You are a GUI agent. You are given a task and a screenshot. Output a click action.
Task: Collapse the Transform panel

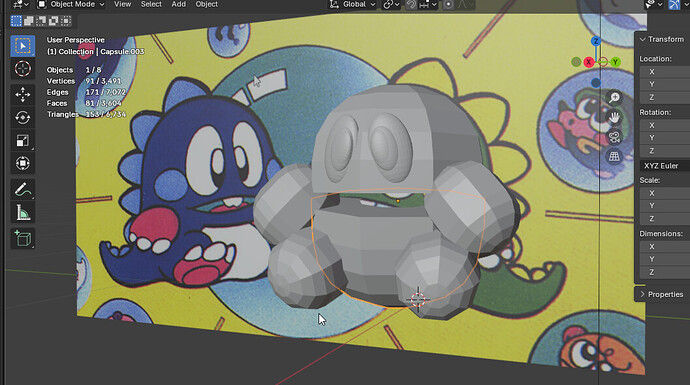(662, 39)
